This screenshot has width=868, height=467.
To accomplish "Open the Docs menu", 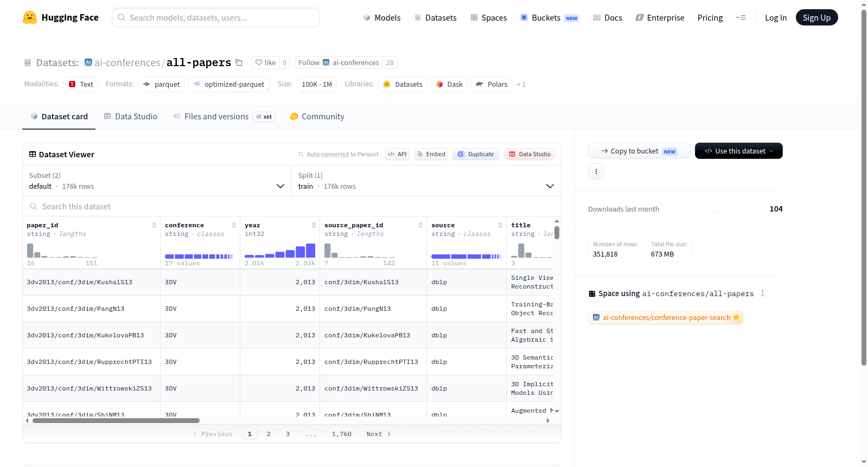I will (608, 17).
